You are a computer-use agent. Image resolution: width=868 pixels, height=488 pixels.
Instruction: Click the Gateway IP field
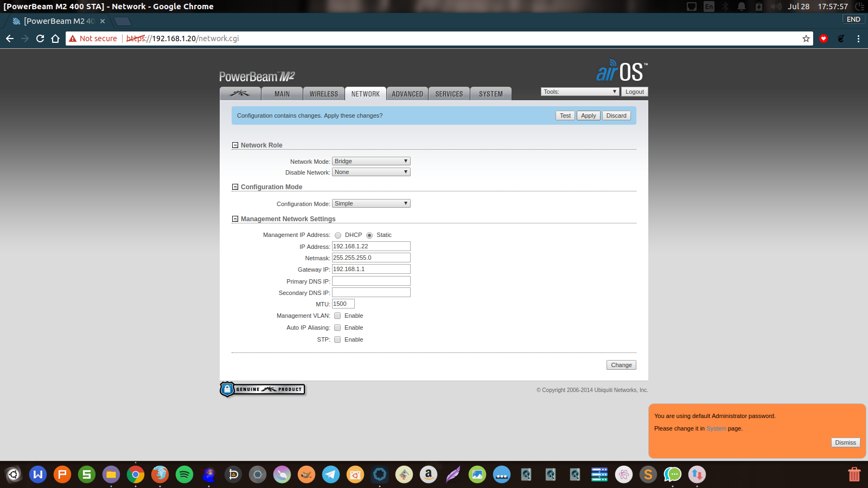[x=371, y=269]
